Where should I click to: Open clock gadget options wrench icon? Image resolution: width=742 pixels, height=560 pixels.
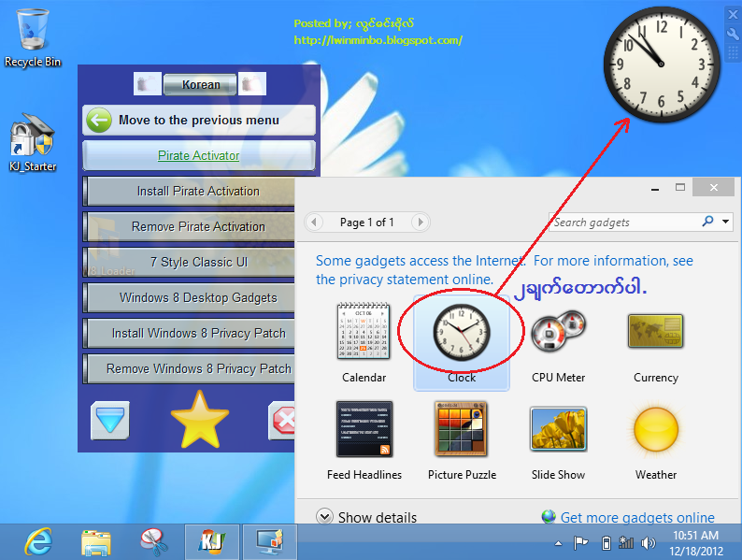click(x=733, y=34)
